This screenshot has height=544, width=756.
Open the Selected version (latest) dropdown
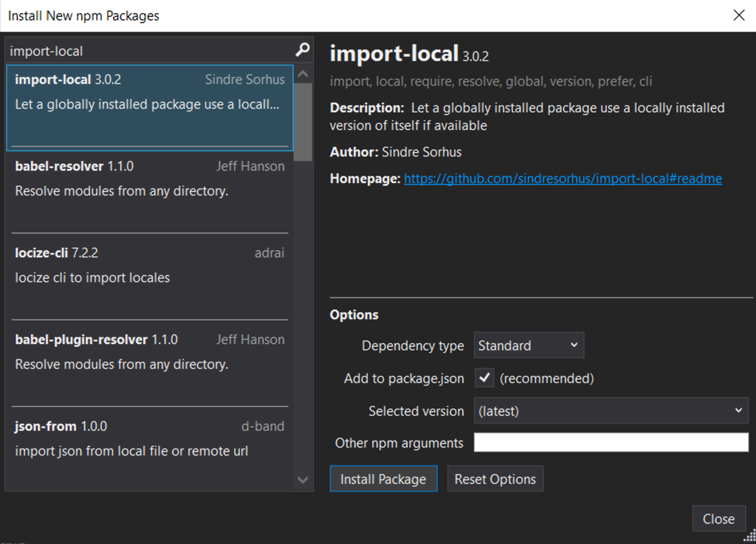[x=611, y=410]
